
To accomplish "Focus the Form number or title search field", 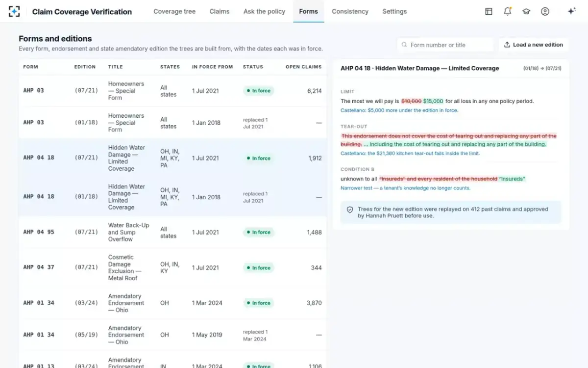I will (445, 45).
